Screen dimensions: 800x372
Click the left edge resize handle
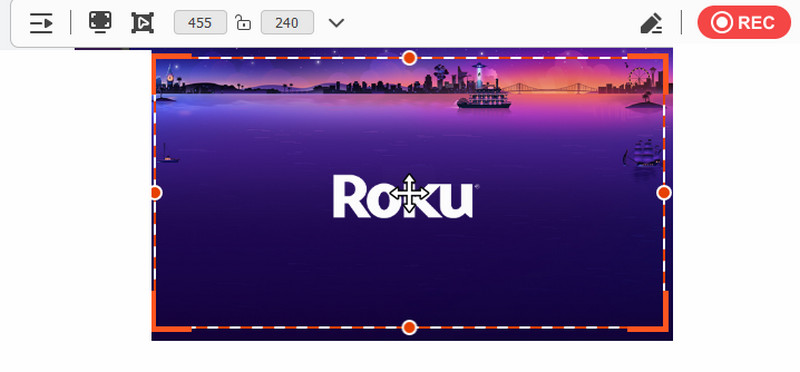pos(156,193)
